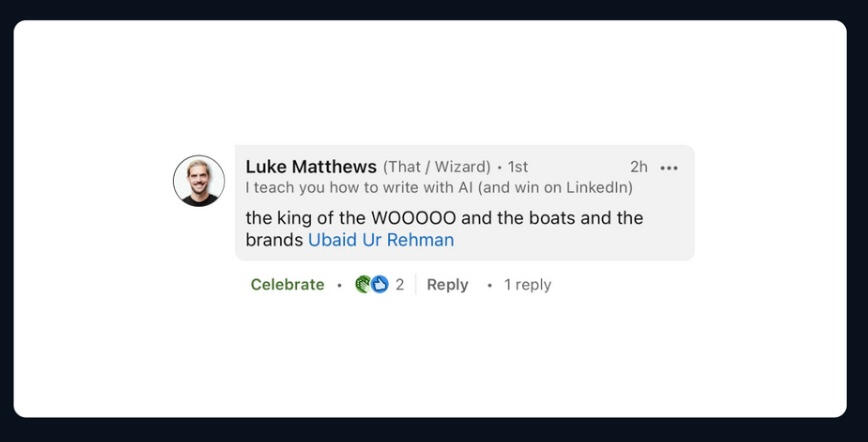This screenshot has height=442, width=868.
Task: Click the Luke Matthews author name
Action: pos(311,167)
